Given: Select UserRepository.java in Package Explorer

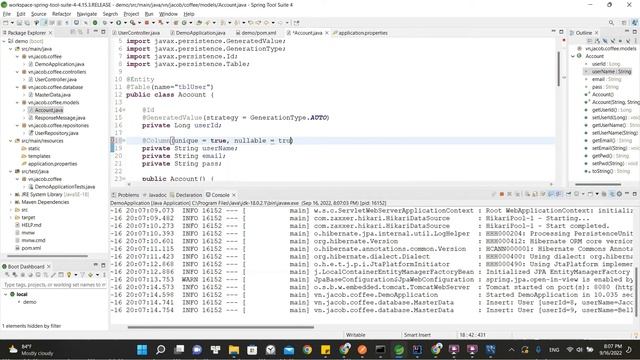Looking at the screenshot, I should click(56, 133).
